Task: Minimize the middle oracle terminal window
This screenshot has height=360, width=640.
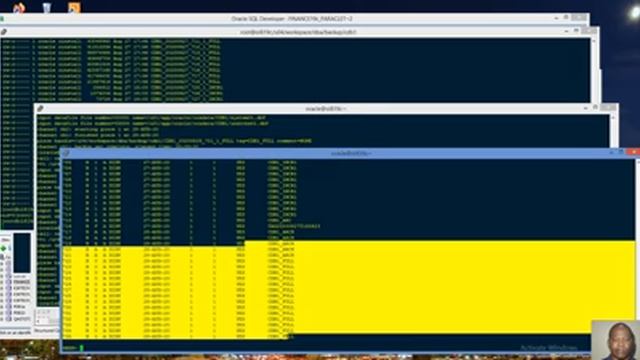Action: 586,108
